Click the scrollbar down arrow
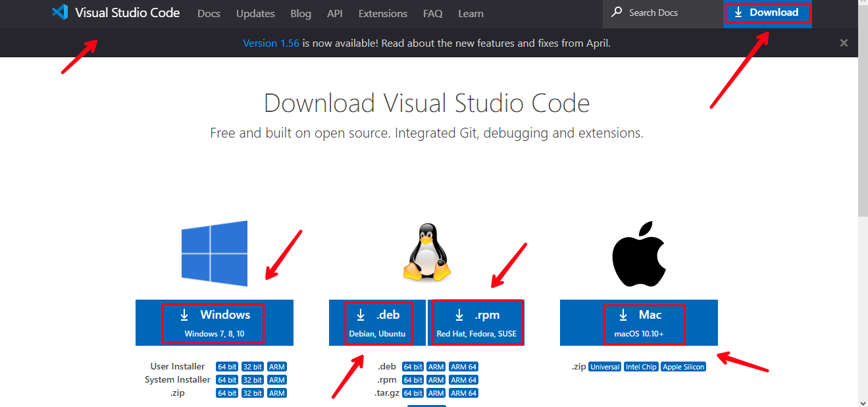Image resolution: width=868 pixels, height=407 pixels. coord(863,402)
